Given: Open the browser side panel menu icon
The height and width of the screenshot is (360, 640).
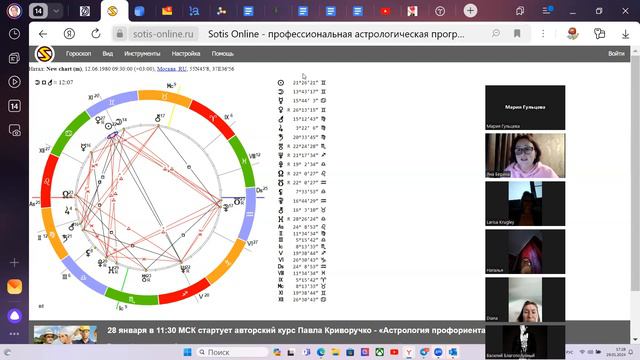Looking at the screenshot, I should tap(547, 11).
